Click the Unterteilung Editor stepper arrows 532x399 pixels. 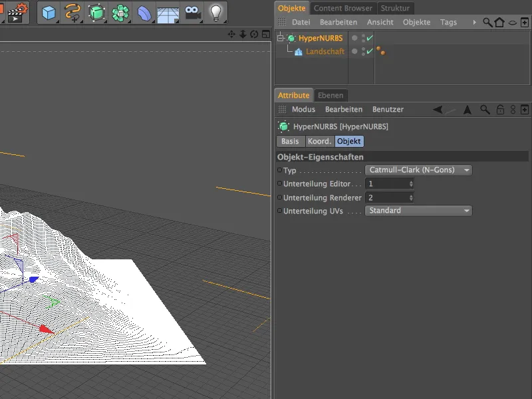pos(411,184)
